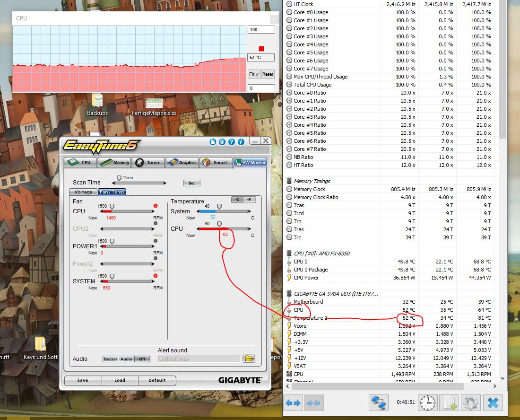Click the graph maximum value field showing 100
Viewport: 520px width, 420px height.
click(x=261, y=29)
